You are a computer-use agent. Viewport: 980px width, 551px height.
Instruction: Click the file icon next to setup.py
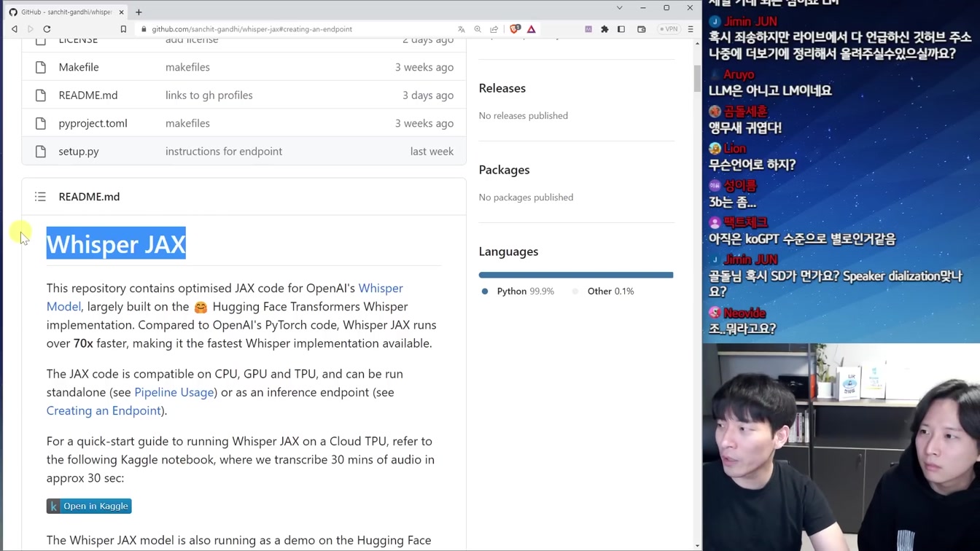coord(41,152)
